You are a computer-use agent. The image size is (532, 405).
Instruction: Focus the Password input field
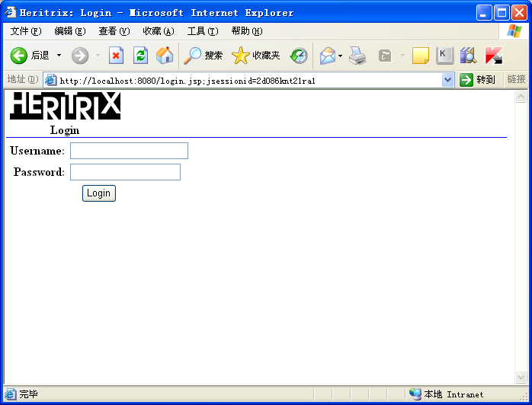pyautogui.click(x=125, y=172)
